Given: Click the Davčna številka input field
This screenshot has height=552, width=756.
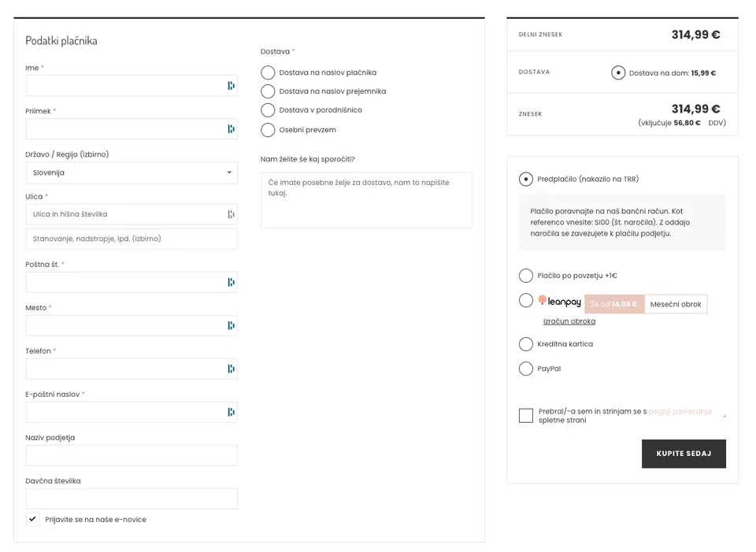Looking at the screenshot, I should point(132,499).
